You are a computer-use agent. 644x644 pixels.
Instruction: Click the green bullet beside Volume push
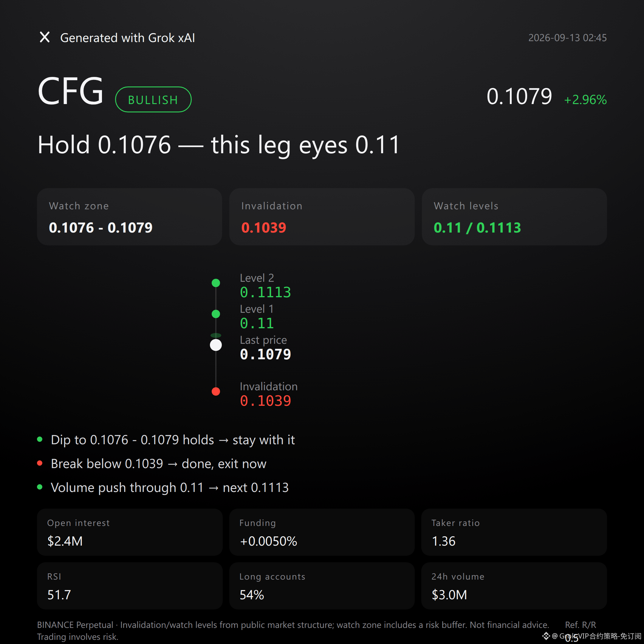40,487
